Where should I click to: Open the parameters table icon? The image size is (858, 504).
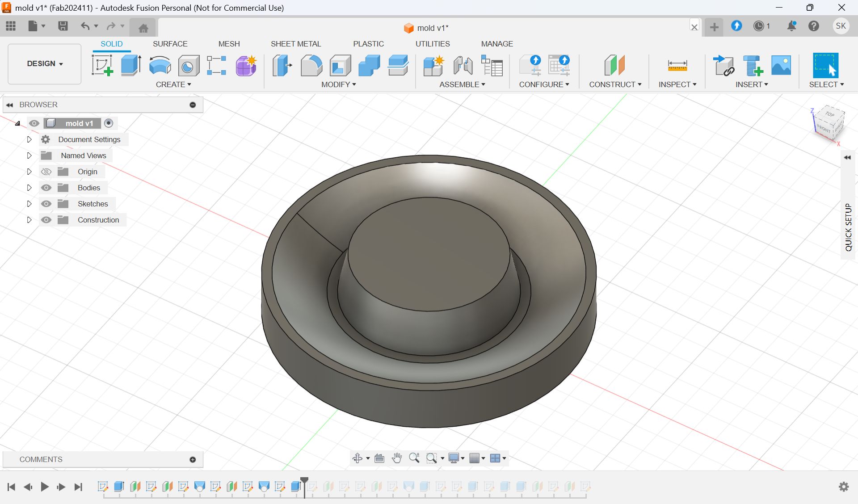[492, 66]
